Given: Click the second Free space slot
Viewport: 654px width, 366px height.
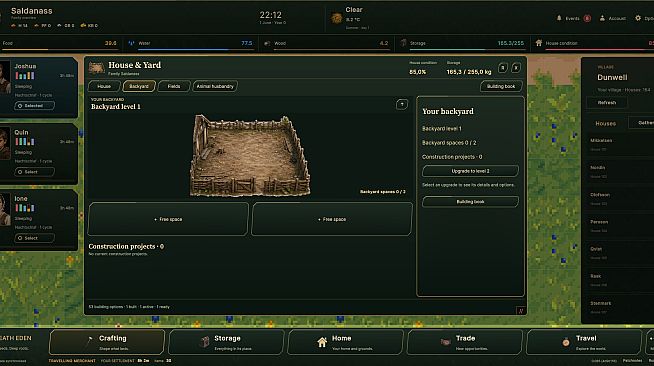Looking at the screenshot, I should [x=332, y=219].
